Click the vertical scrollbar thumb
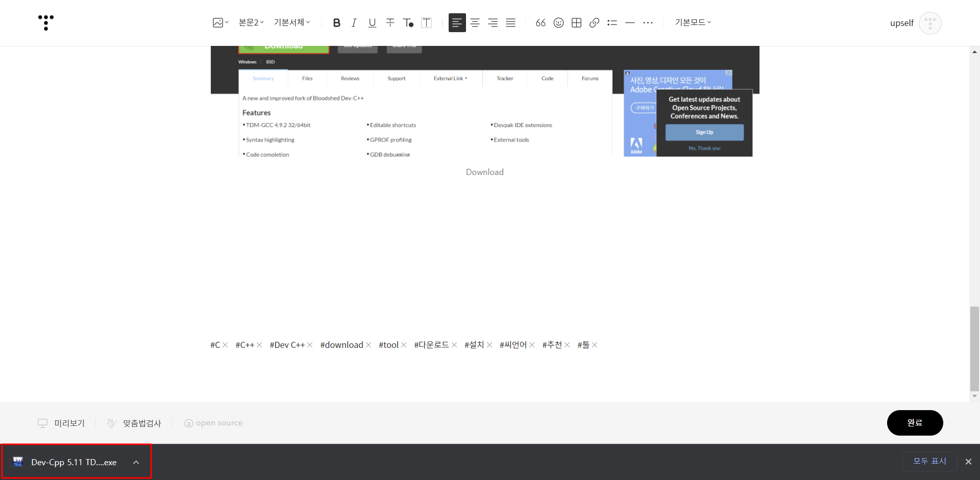Viewport: 980px width, 480px height. point(974,348)
